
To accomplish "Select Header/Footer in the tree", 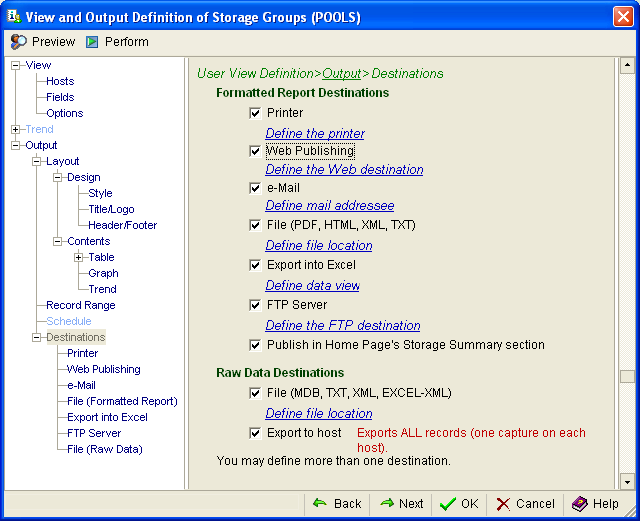I will click(x=122, y=225).
